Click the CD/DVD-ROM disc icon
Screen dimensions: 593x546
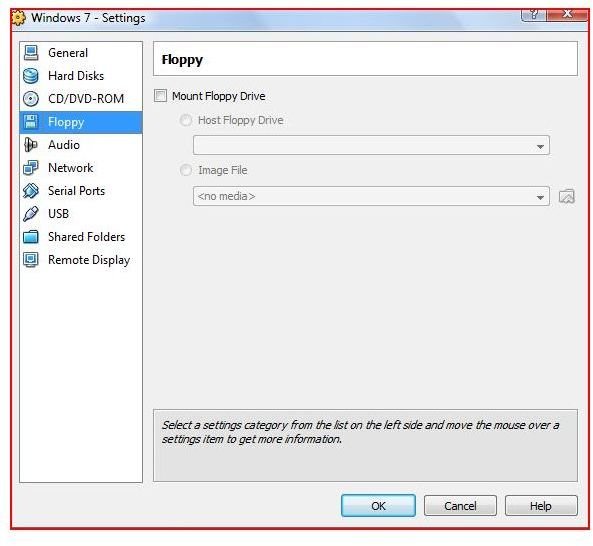tap(31, 99)
